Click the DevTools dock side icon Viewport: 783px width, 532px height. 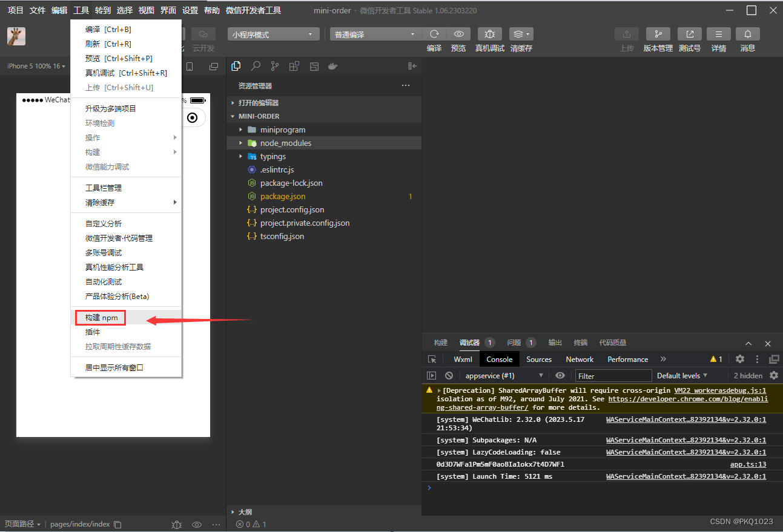tap(774, 359)
